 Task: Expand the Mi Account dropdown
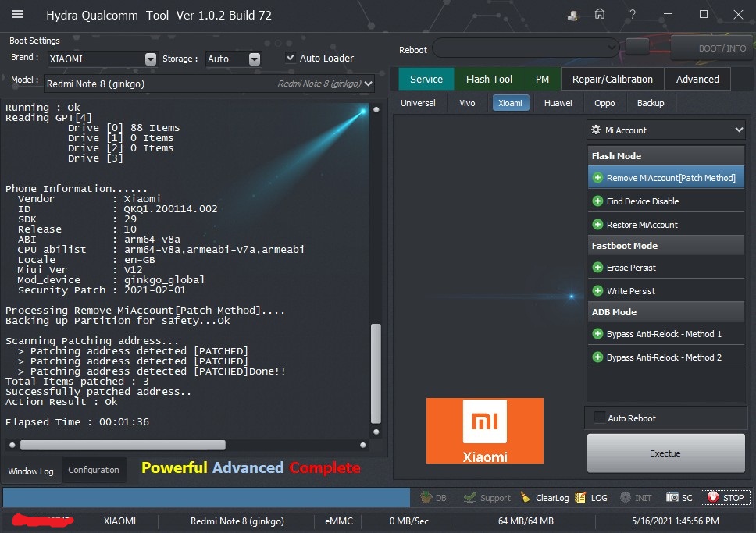point(738,130)
